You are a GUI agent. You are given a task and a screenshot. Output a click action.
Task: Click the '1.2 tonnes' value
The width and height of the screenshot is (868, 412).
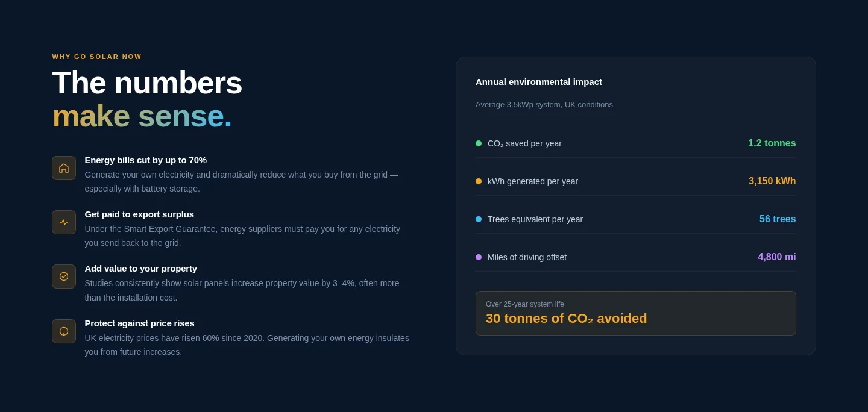772,143
